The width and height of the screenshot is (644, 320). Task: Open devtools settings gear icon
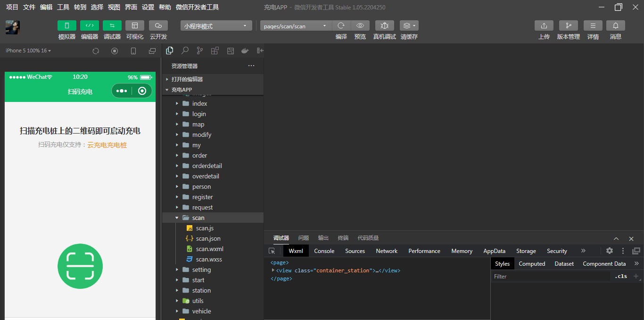click(x=610, y=251)
